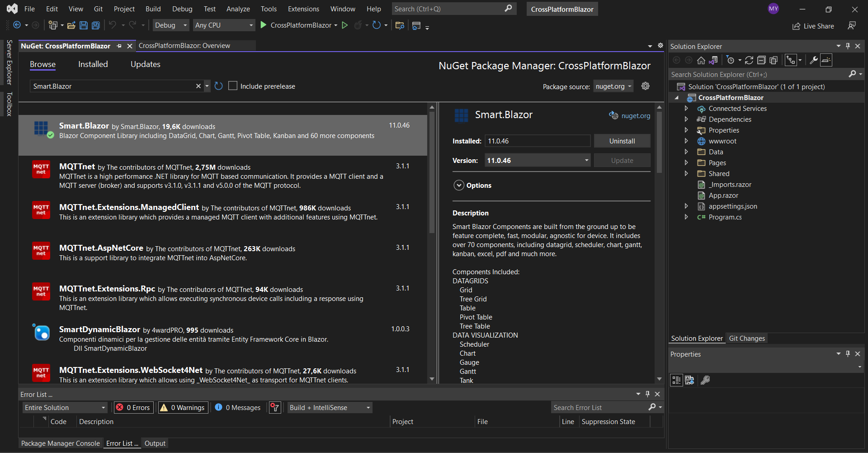Click the refresh icon next to NuGet search box
This screenshot has width=868, height=453.
[219, 86]
